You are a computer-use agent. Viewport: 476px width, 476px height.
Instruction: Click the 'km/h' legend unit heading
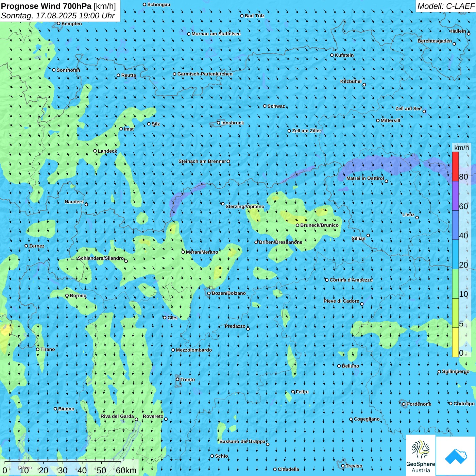[x=461, y=148]
